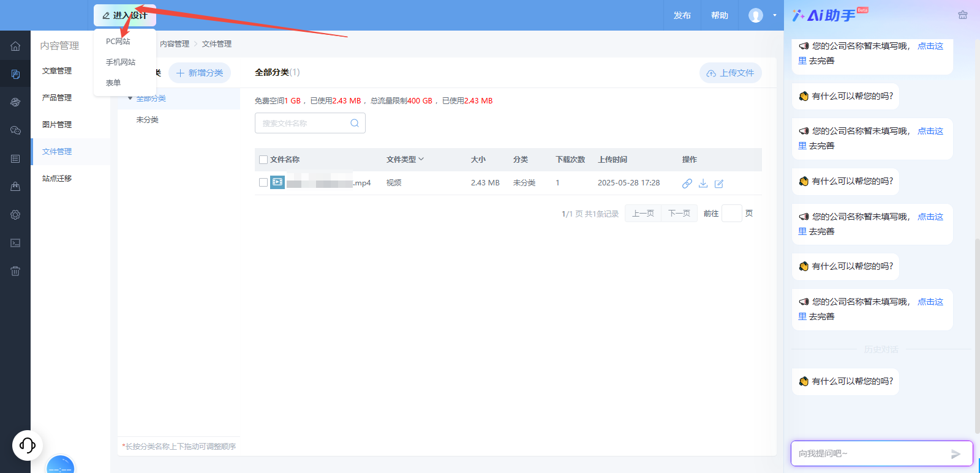
Task: Open the terminal console sidebar icon
Action: click(x=15, y=243)
